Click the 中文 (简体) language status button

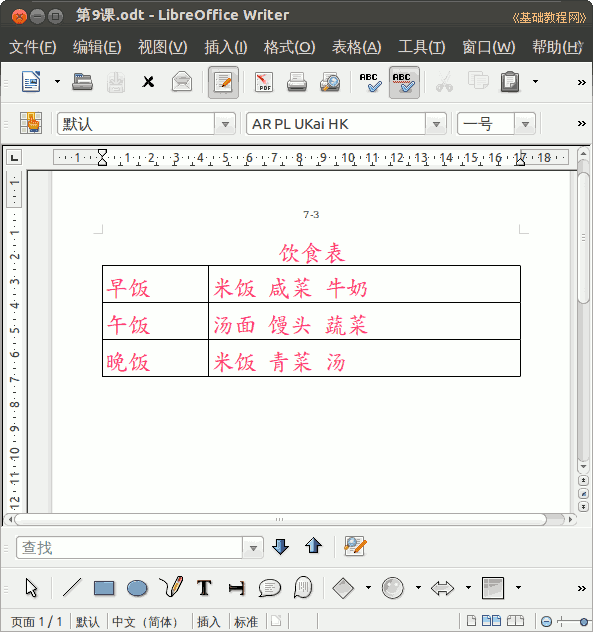coord(145,622)
